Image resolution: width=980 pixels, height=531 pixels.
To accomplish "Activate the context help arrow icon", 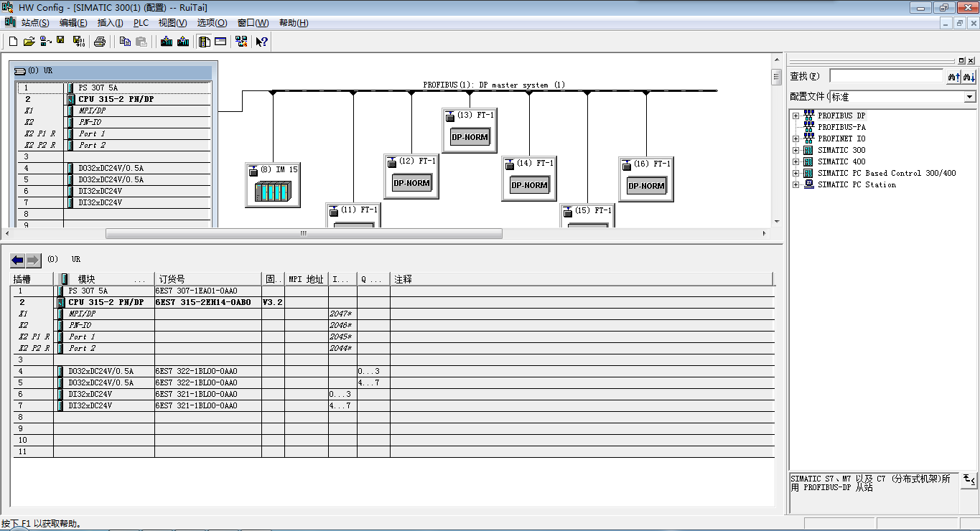I will [261, 42].
